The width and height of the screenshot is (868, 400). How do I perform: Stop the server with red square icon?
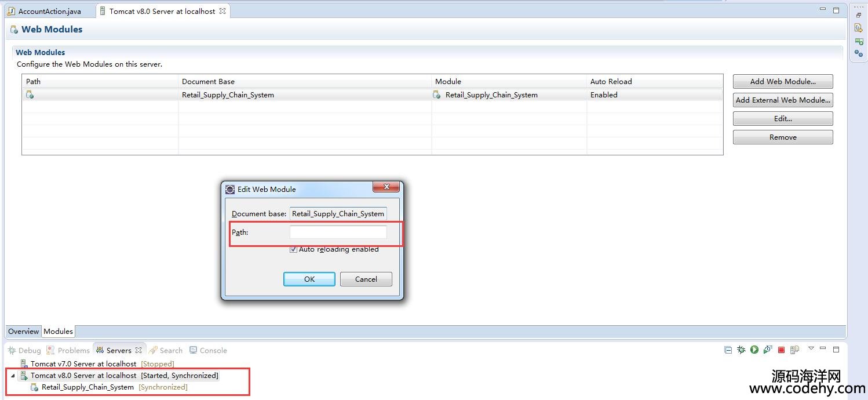(x=781, y=350)
